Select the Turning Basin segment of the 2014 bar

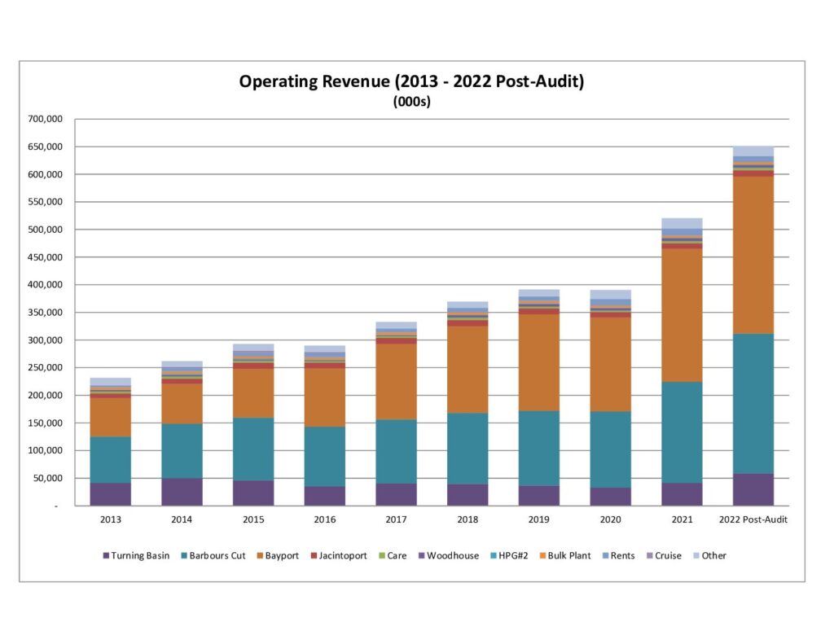tap(182, 492)
